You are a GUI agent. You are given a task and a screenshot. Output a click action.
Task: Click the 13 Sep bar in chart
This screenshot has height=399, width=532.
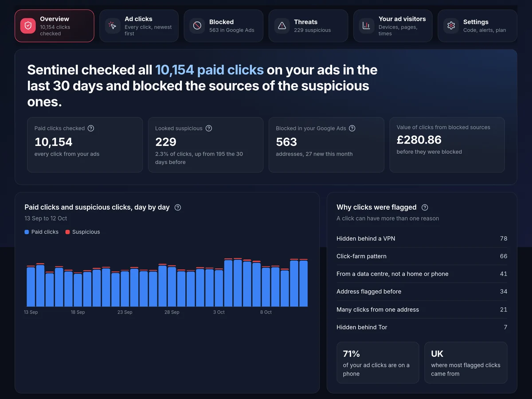coord(31,286)
